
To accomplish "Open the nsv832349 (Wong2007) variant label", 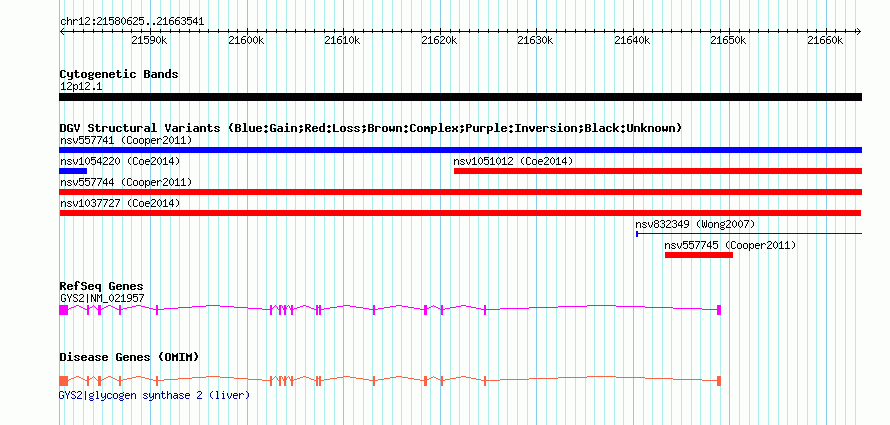I will pos(695,224).
